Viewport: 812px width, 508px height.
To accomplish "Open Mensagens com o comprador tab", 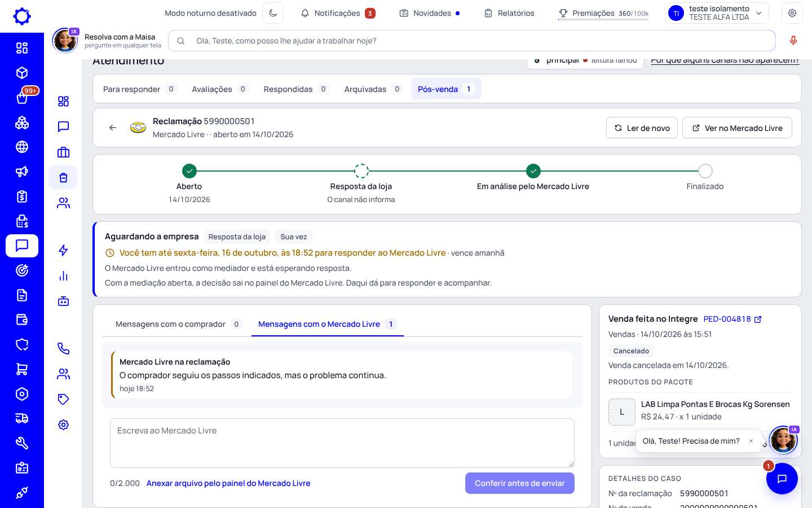I will [x=178, y=324].
